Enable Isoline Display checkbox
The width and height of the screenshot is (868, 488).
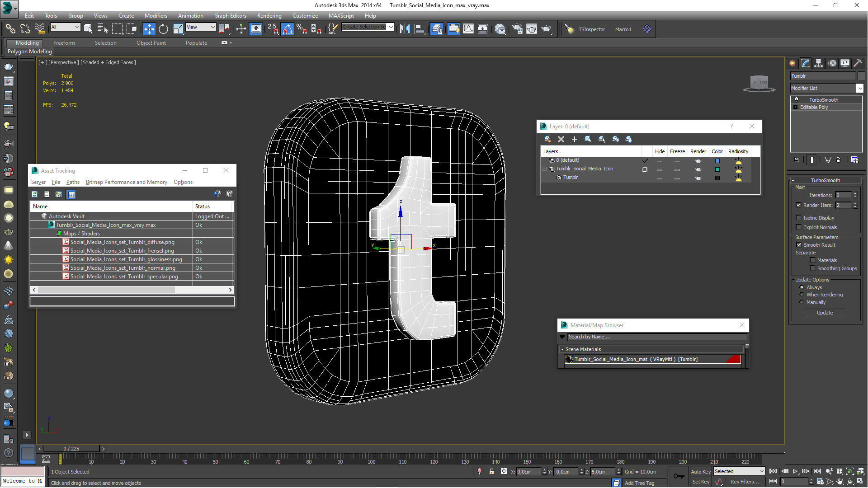coord(799,218)
